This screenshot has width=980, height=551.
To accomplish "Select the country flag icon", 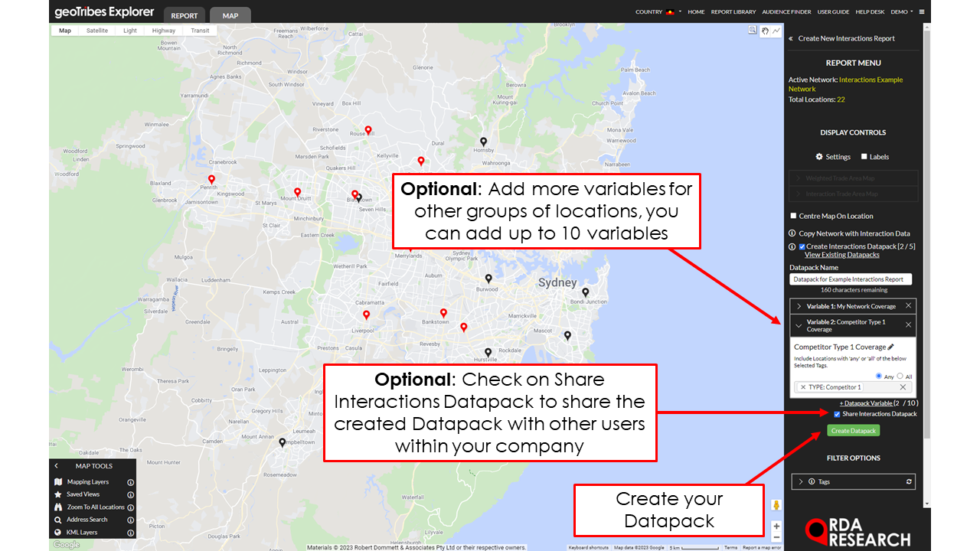I will click(671, 11).
